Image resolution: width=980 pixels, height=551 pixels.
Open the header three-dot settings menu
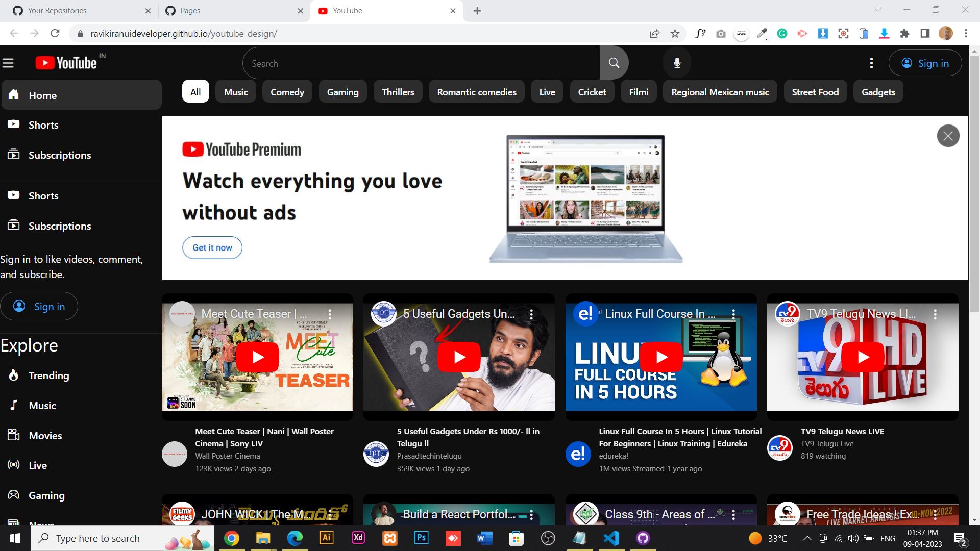point(871,63)
